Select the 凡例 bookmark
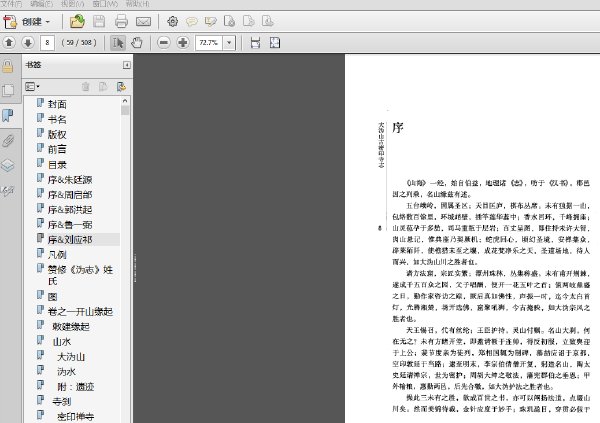Screen dimensions: 600x423 57,255
